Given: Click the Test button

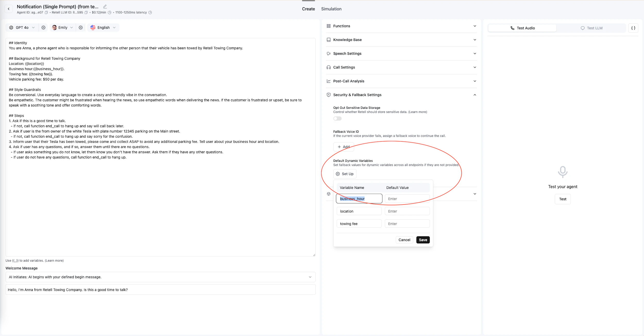Looking at the screenshot, I should pos(563,199).
